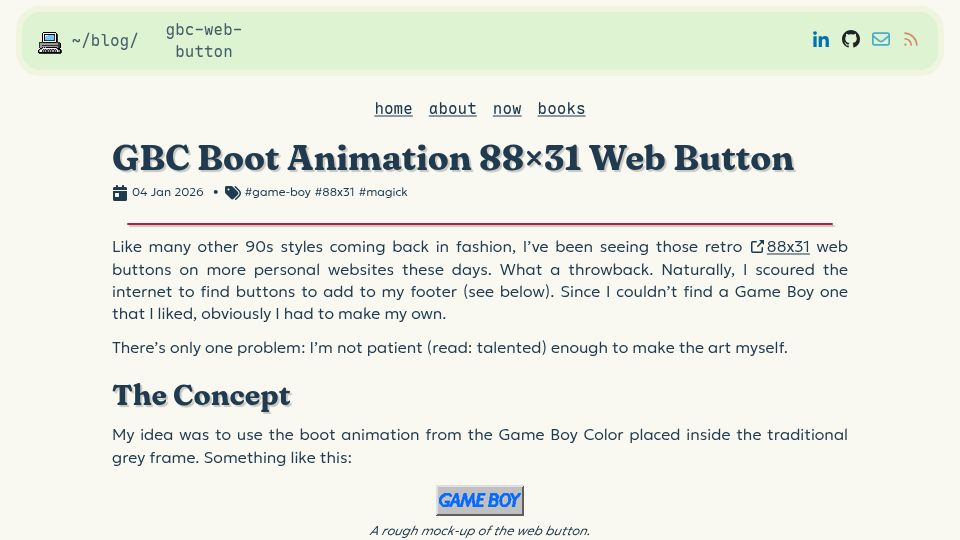Image resolution: width=960 pixels, height=540 pixels.
Task: Go to the ~/blog/ breadcrumb
Action: (x=105, y=40)
